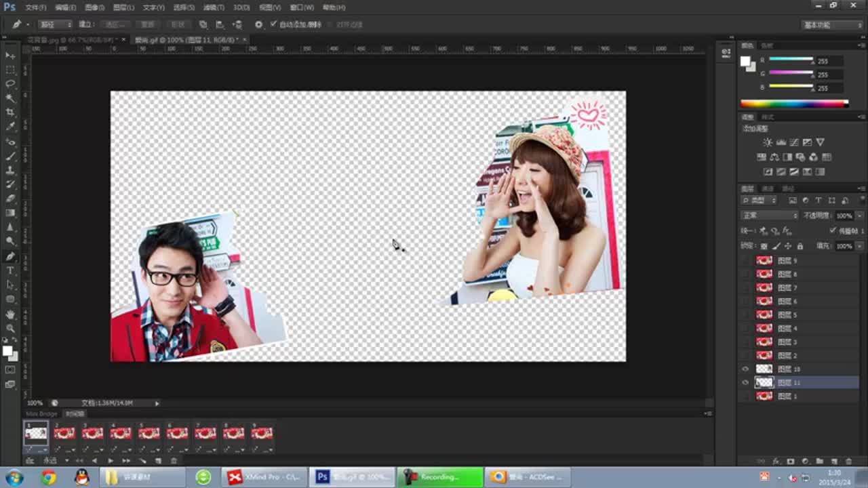The height and width of the screenshot is (488, 868).
Task: Expand the layer opacity slider arrow
Action: (x=859, y=216)
